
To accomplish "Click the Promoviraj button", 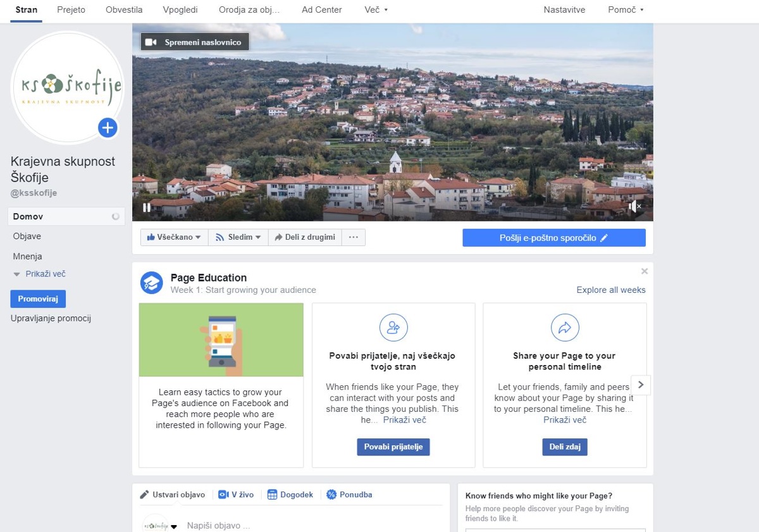I will pos(38,299).
